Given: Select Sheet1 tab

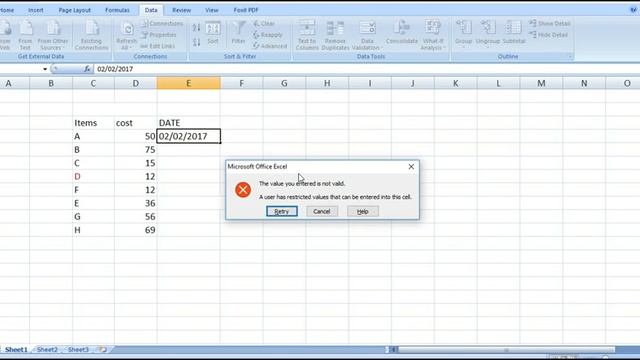Looking at the screenshot, I should coord(16,349).
